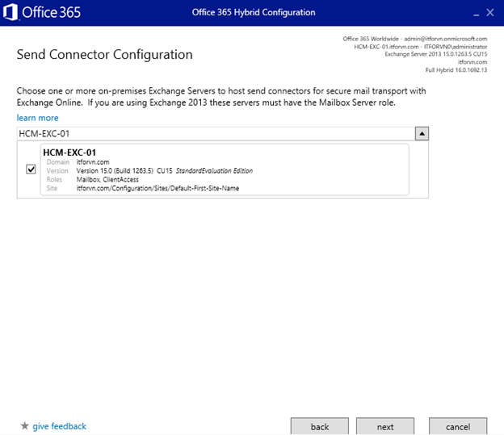Cancel the hybrid configuration wizard

click(458, 426)
